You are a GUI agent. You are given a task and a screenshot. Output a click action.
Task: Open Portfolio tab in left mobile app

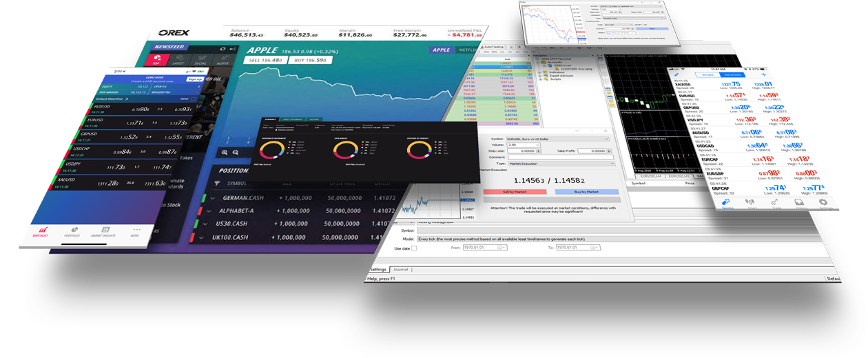click(72, 232)
